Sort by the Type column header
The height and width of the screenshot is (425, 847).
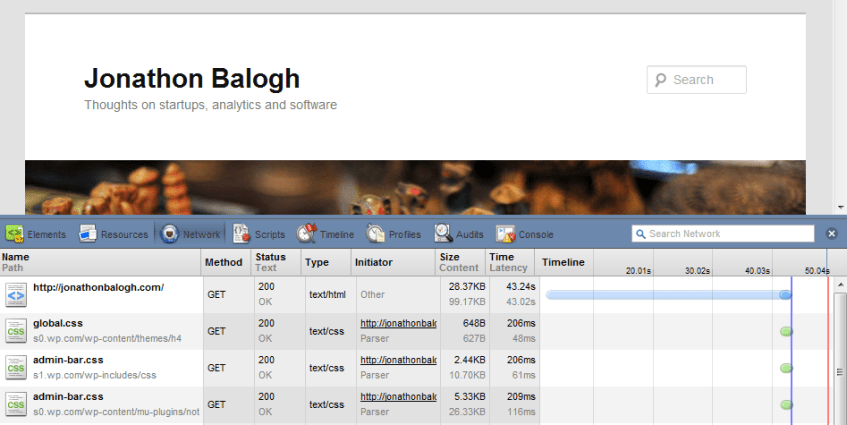pyautogui.click(x=326, y=262)
